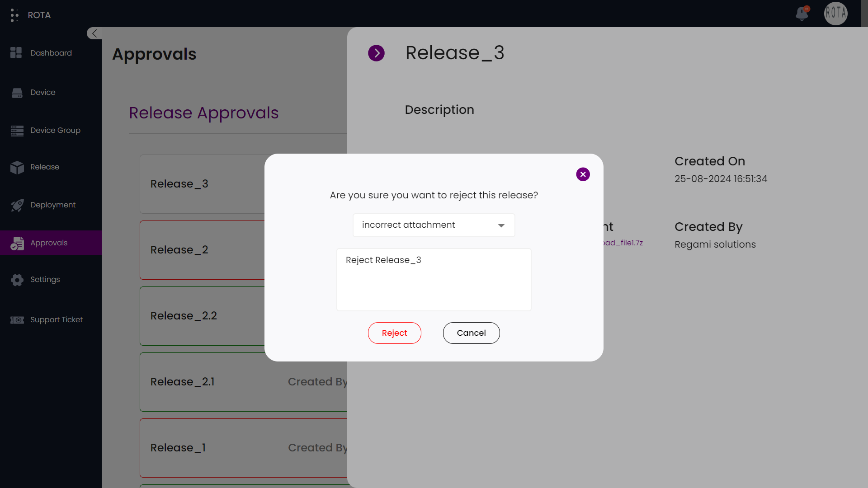Click the collapse sidebar chevron
Image resolution: width=868 pixels, height=488 pixels.
(x=94, y=33)
